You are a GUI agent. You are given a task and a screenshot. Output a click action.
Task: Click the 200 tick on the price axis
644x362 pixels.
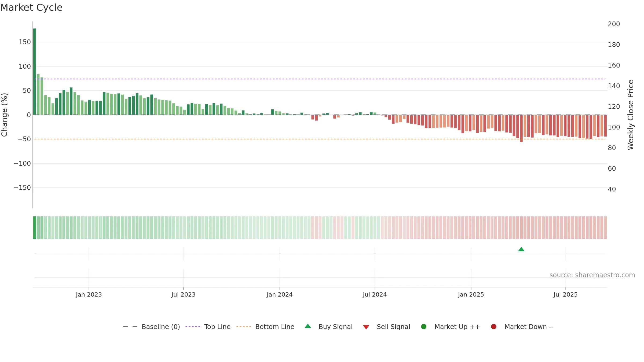614,24
